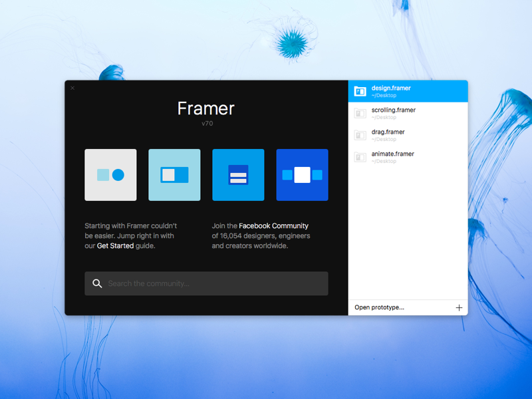The height and width of the screenshot is (399, 532).
Task: Click the animate.framer project icon
Action: [360, 157]
